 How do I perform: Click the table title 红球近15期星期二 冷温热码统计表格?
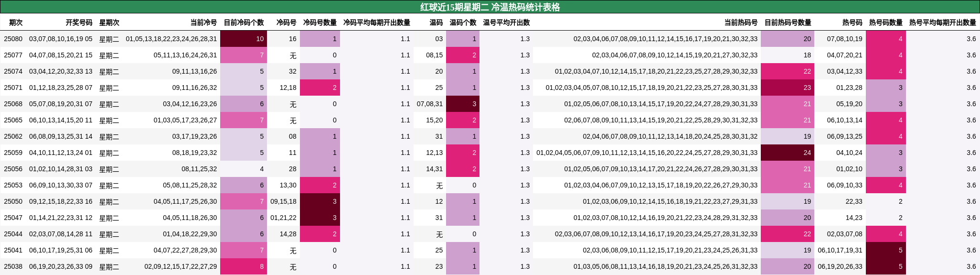[490, 7]
